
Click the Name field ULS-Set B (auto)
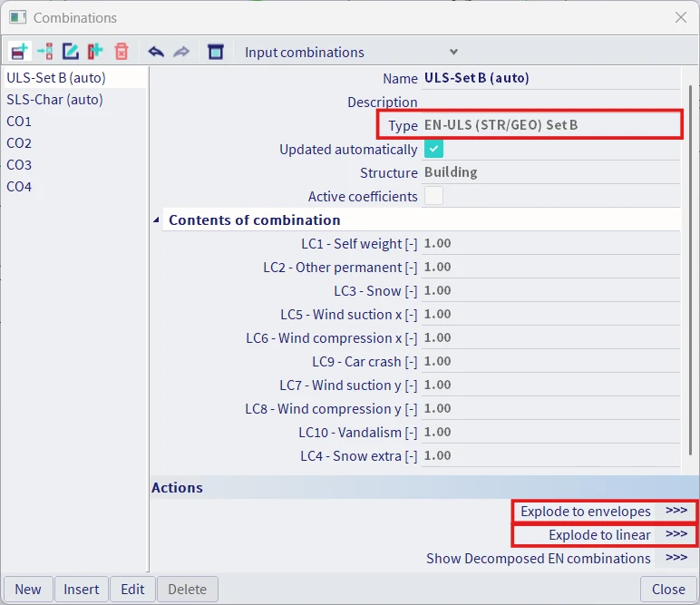(550, 78)
